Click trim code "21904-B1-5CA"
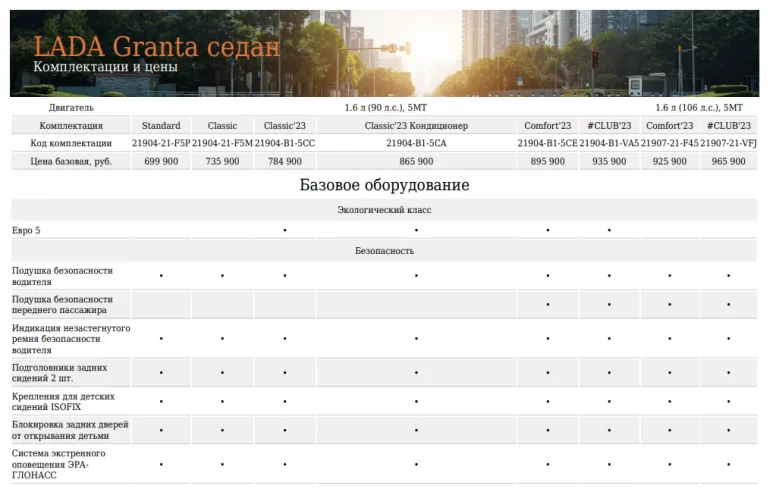The height and width of the screenshot is (495, 770). click(416, 143)
